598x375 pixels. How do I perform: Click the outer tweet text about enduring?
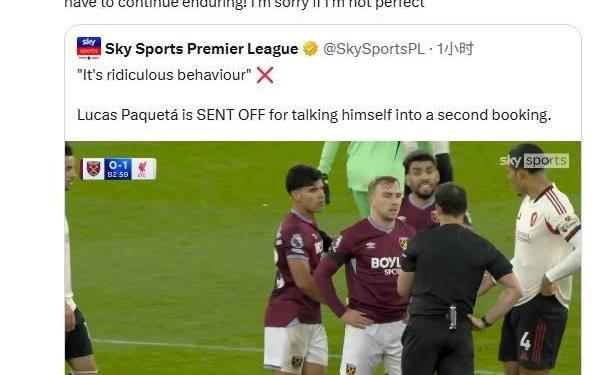tap(244, 4)
